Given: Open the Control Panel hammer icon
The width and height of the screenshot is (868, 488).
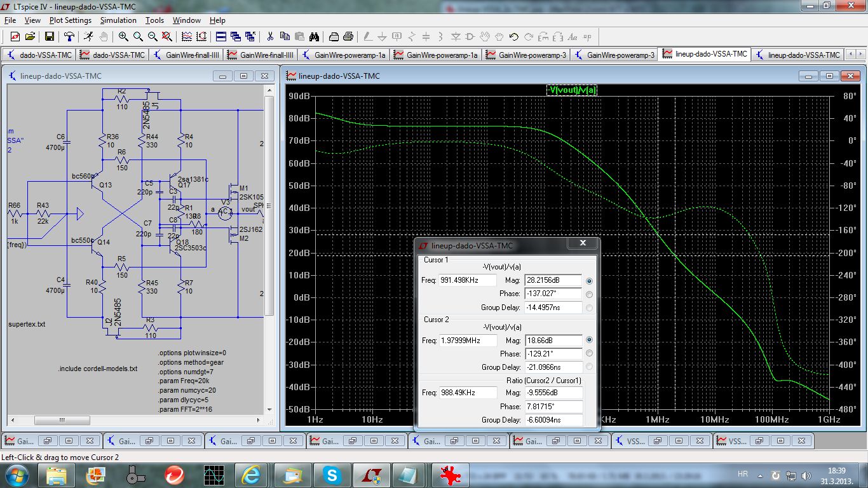Looking at the screenshot, I should [x=69, y=37].
